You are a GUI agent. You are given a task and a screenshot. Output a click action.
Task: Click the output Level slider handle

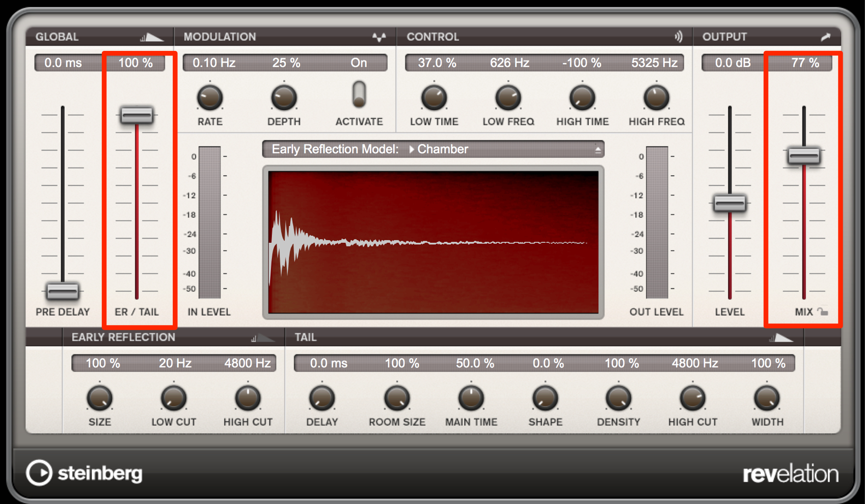[x=729, y=203]
